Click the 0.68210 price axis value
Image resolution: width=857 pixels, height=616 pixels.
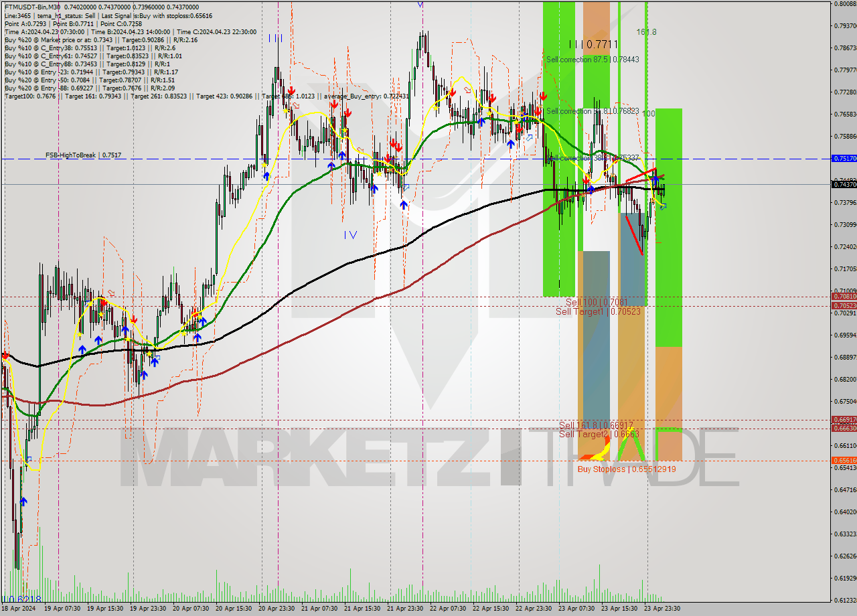845,380
